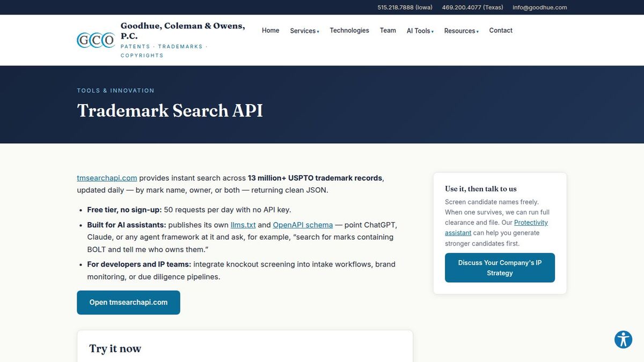The height and width of the screenshot is (362, 644).
Task: Go to the Technologies page
Action: coord(349,31)
